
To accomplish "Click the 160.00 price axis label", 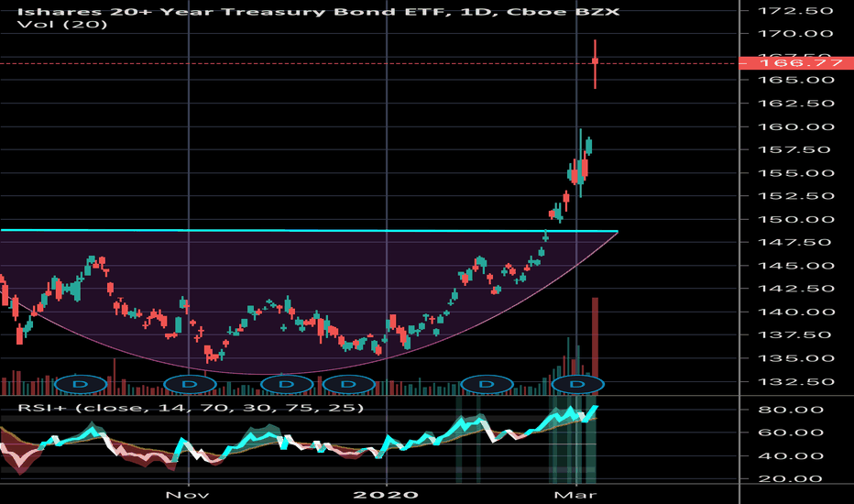I will (x=795, y=127).
